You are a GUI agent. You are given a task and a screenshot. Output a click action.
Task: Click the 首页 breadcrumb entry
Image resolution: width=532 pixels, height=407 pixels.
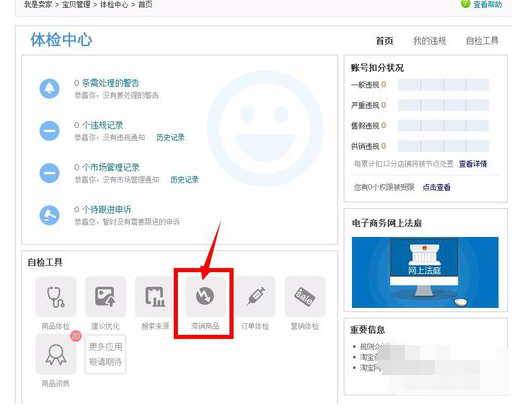point(145,4)
